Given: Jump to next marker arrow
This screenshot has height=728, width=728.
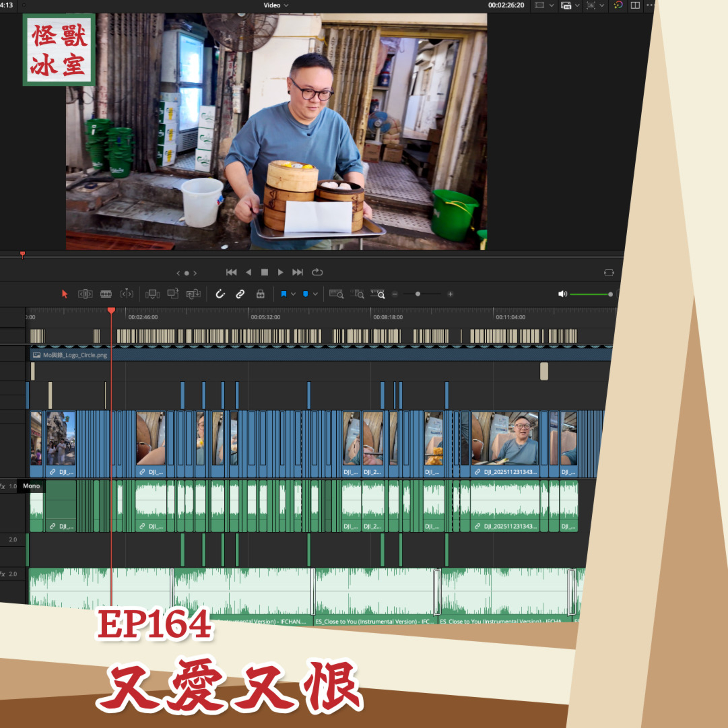Looking at the screenshot, I should click(195, 273).
